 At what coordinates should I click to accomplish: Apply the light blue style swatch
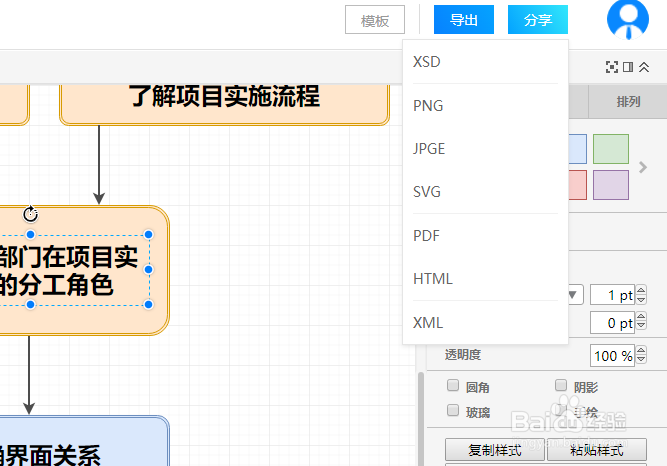(x=578, y=149)
